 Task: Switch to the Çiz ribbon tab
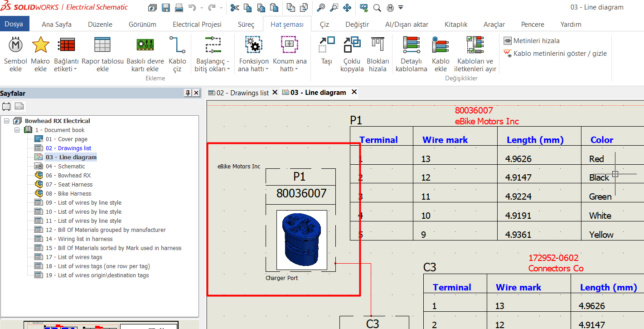tap(324, 25)
